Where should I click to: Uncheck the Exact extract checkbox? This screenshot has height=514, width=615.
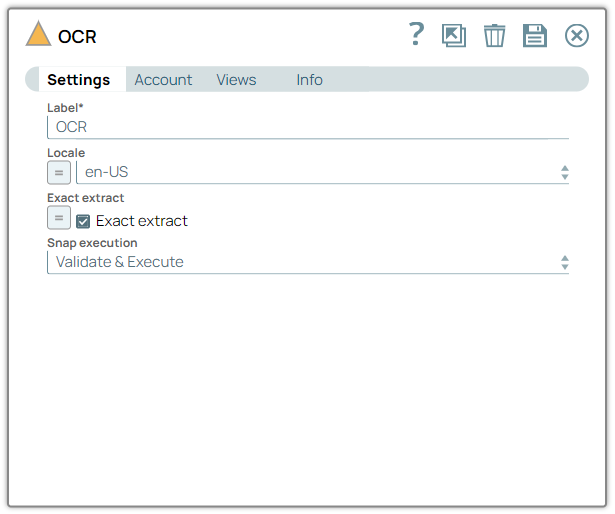83,221
